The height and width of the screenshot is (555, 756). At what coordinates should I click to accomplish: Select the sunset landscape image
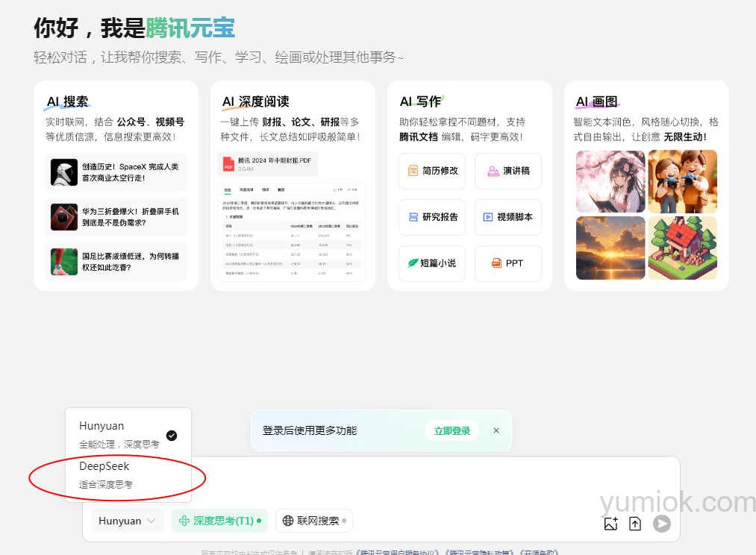coord(610,248)
